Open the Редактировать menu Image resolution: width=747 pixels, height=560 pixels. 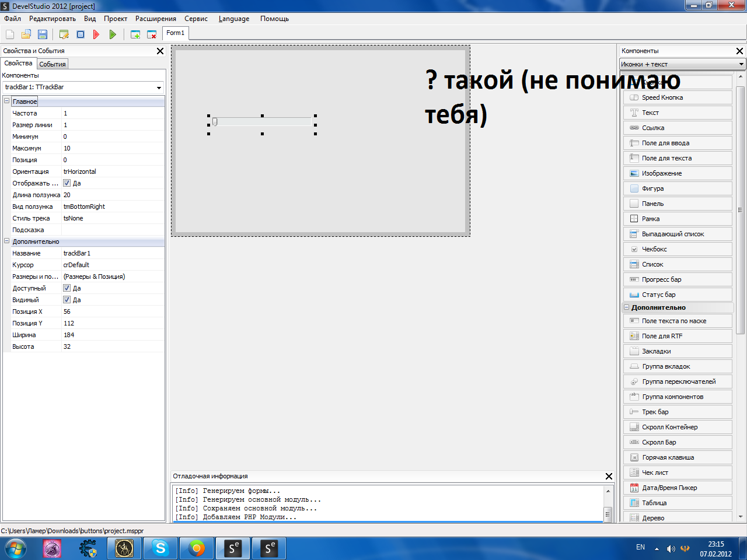click(x=53, y=19)
